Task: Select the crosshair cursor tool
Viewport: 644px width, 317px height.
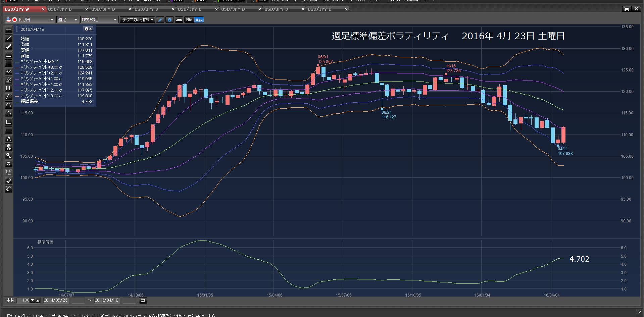Action: [x=9, y=30]
